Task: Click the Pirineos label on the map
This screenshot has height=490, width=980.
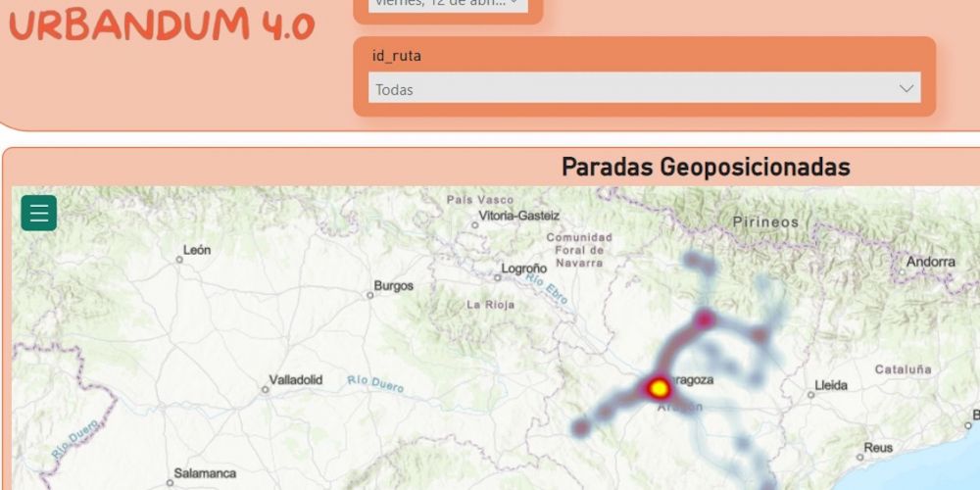Action: point(765,222)
